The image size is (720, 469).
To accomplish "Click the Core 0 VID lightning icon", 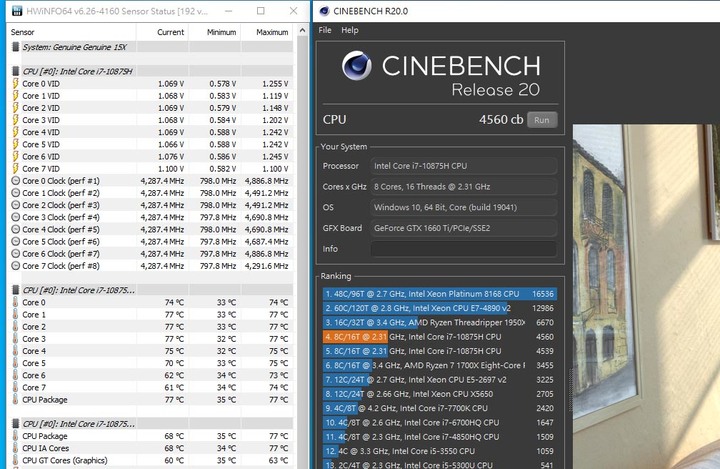I will pos(15,84).
